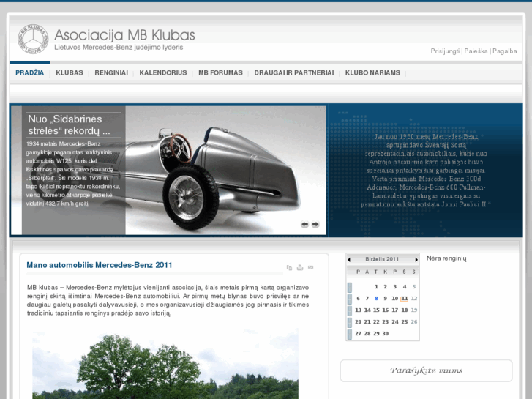Open the KALENDORIUS menu item
The height and width of the screenshot is (399, 532).
(x=163, y=72)
